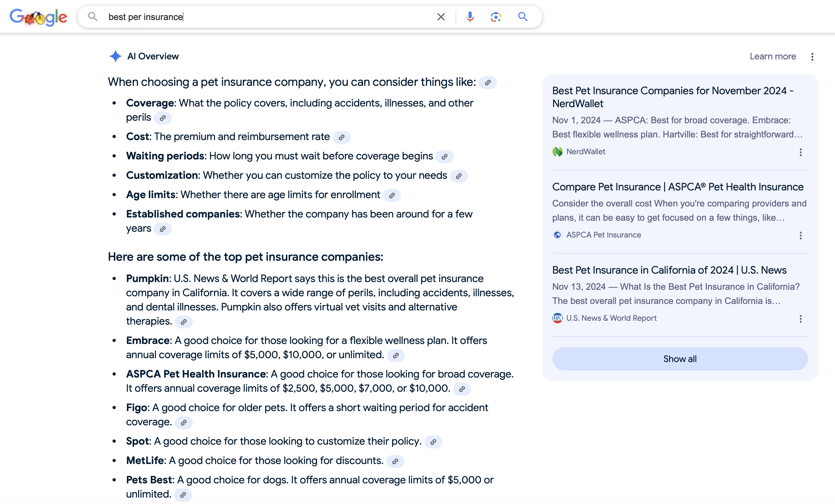Click inside the search input field
The width and height of the screenshot is (835, 504).
pyautogui.click(x=237, y=16)
